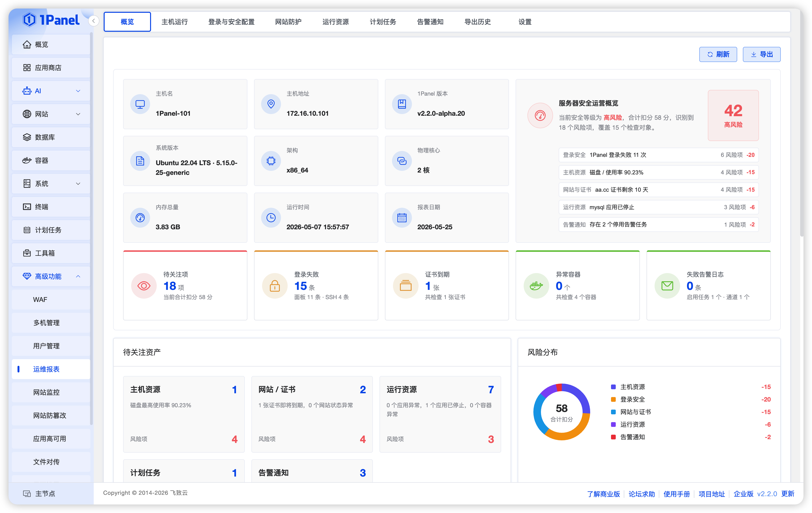Image resolution: width=812 pixels, height=513 pixels.
Task: Expand the 网站 submenu chevron
Action: click(x=78, y=114)
